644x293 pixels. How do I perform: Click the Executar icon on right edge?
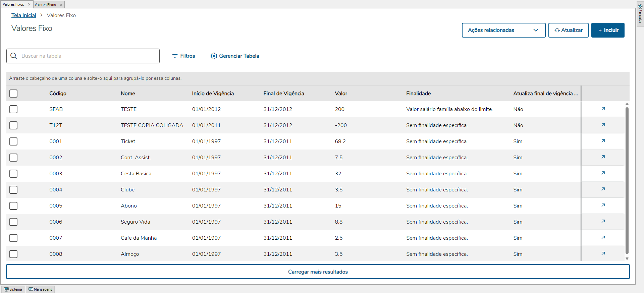pos(640,7)
